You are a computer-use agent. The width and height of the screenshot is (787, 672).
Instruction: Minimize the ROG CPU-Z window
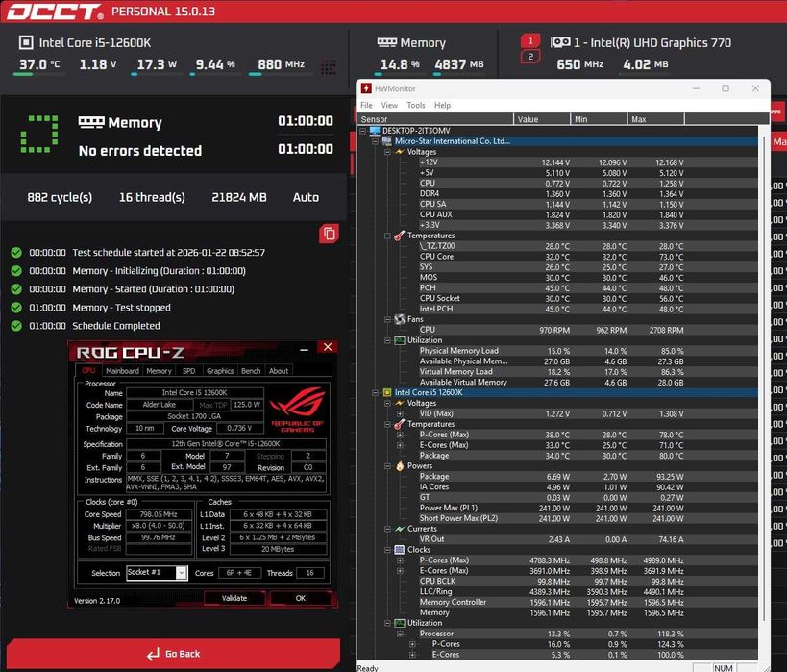point(305,348)
